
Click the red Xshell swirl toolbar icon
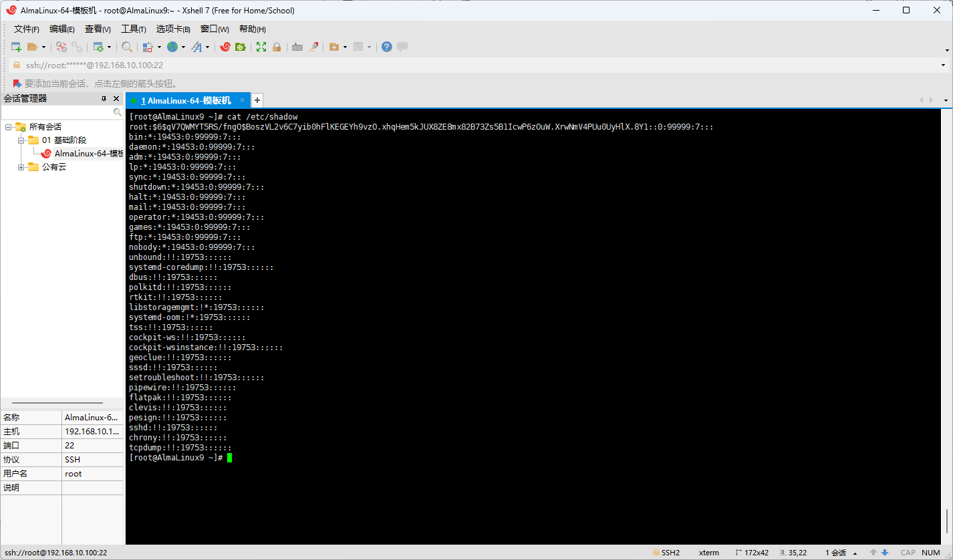click(225, 47)
